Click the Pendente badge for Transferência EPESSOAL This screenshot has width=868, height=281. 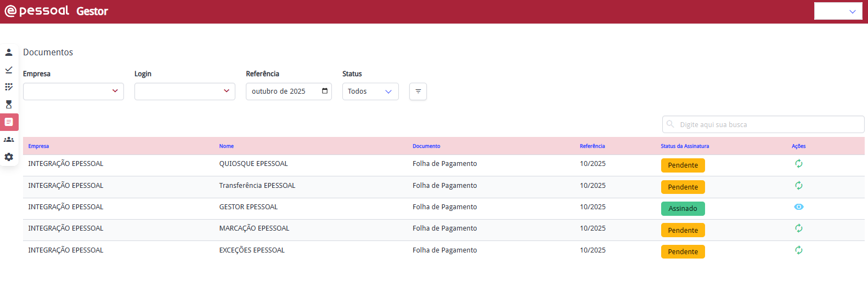(683, 187)
